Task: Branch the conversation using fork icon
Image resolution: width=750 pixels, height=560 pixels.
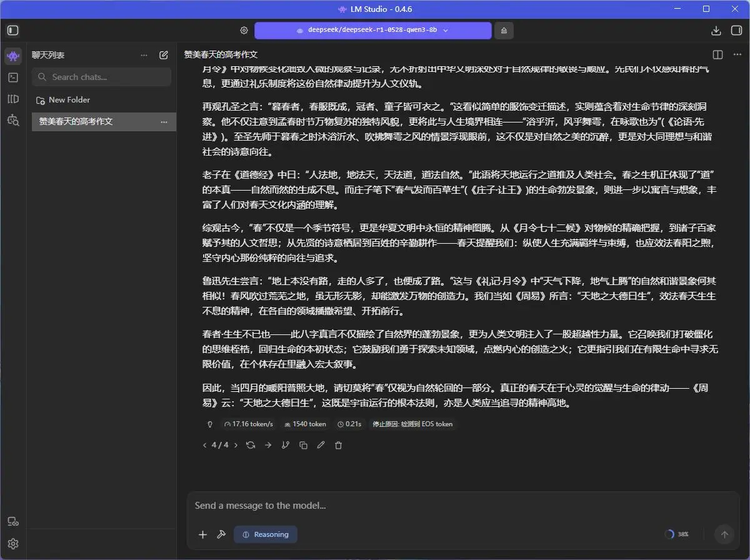Action: pyautogui.click(x=286, y=444)
